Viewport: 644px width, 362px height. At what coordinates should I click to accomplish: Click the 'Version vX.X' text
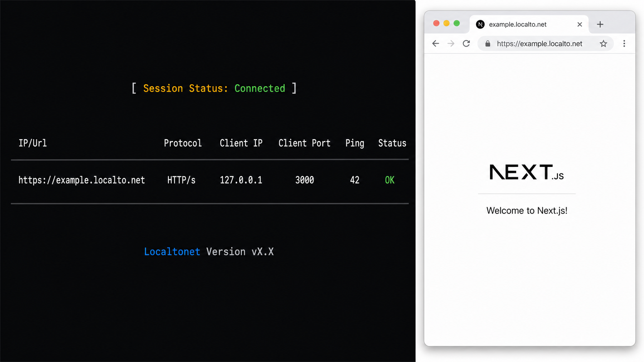point(240,252)
